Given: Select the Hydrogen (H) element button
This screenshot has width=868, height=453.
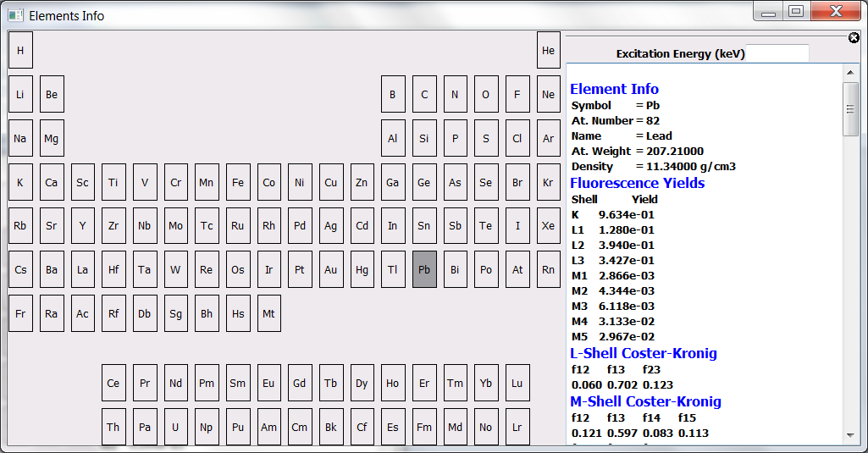Looking at the screenshot, I should pyautogui.click(x=20, y=51).
